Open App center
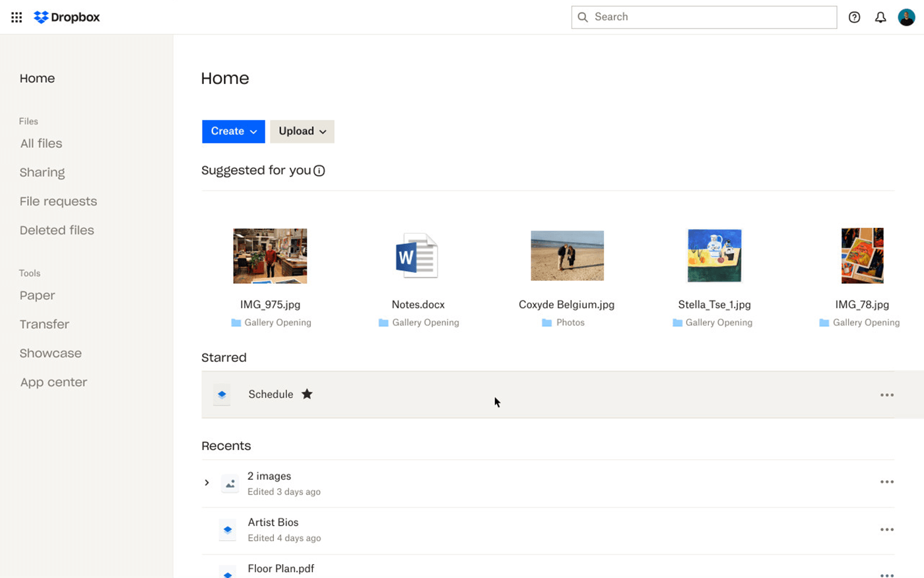Image resolution: width=924 pixels, height=578 pixels. pos(53,382)
